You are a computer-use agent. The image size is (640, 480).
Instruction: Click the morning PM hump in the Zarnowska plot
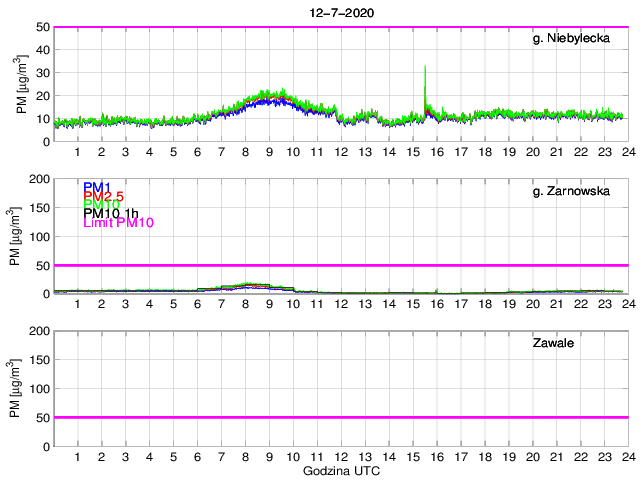pyautogui.click(x=256, y=286)
